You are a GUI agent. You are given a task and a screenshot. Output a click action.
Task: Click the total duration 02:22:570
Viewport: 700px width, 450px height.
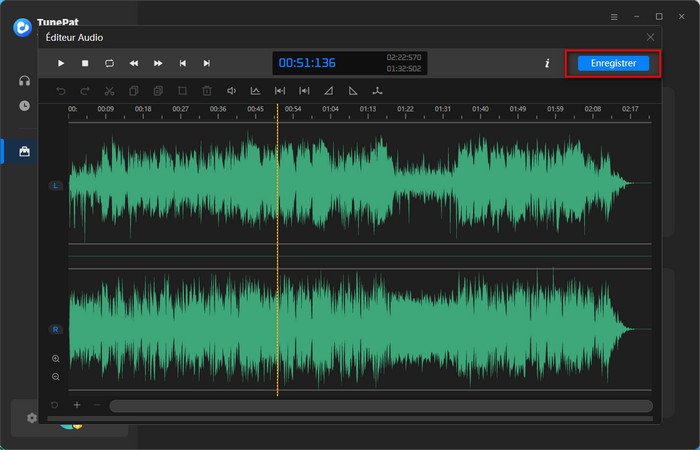(x=404, y=57)
